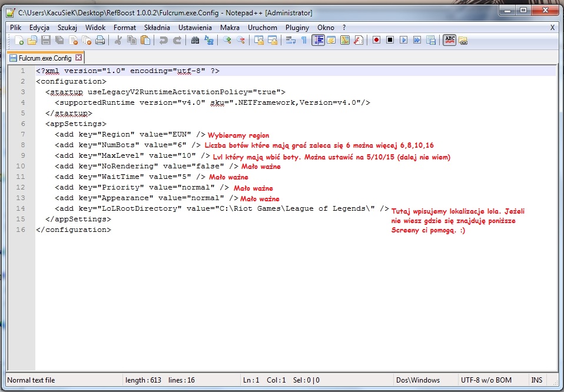Click the key="Region" value="EUN" line
This screenshot has height=392, width=564.
coord(130,134)
